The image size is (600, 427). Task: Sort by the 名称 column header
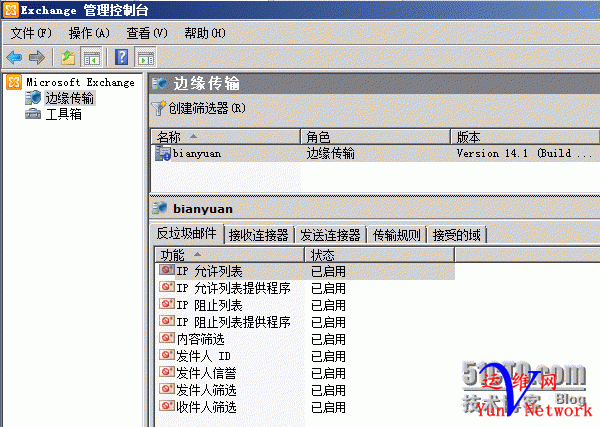point(226,137)
